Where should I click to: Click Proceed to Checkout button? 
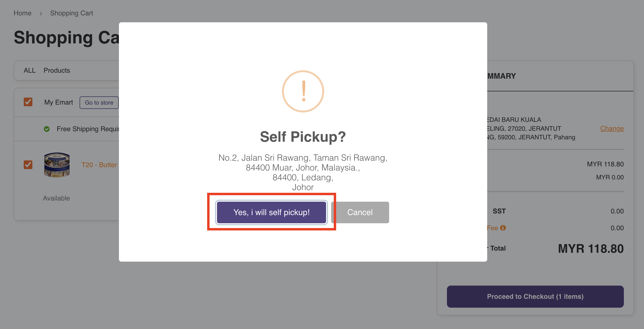535,296
